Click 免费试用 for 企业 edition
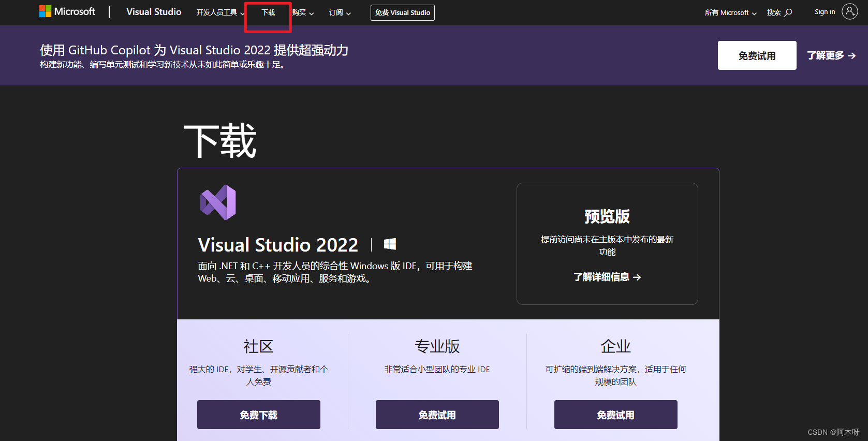The height and width of the screenshot is (441, 868). [x=616, y=415]
